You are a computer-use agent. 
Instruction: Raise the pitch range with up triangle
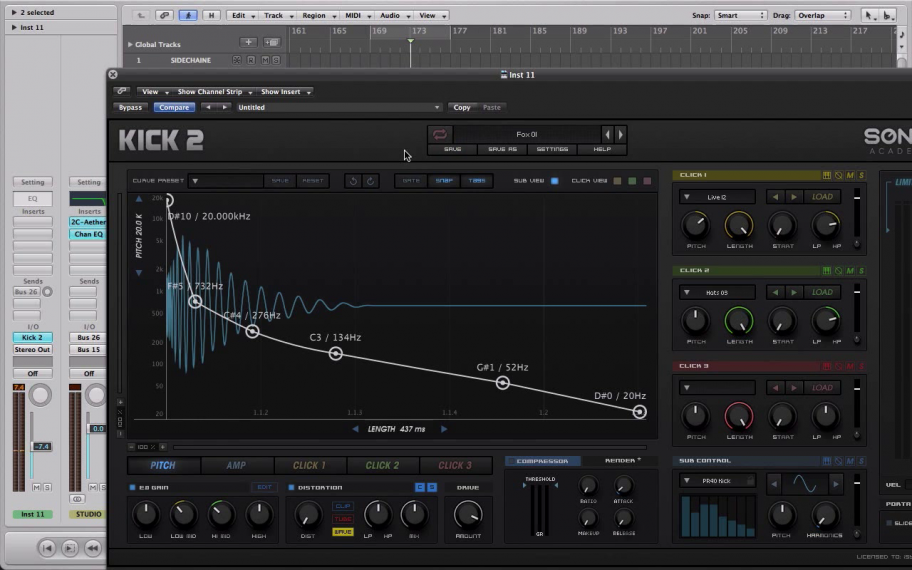tap(138, 199)
